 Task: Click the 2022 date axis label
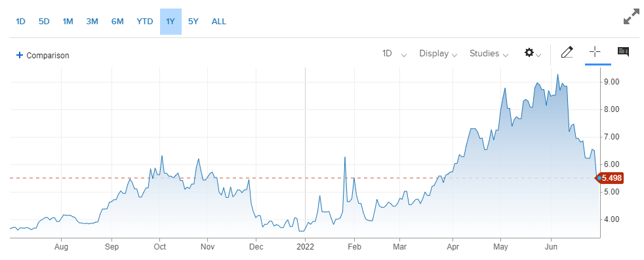coord(306,247)
